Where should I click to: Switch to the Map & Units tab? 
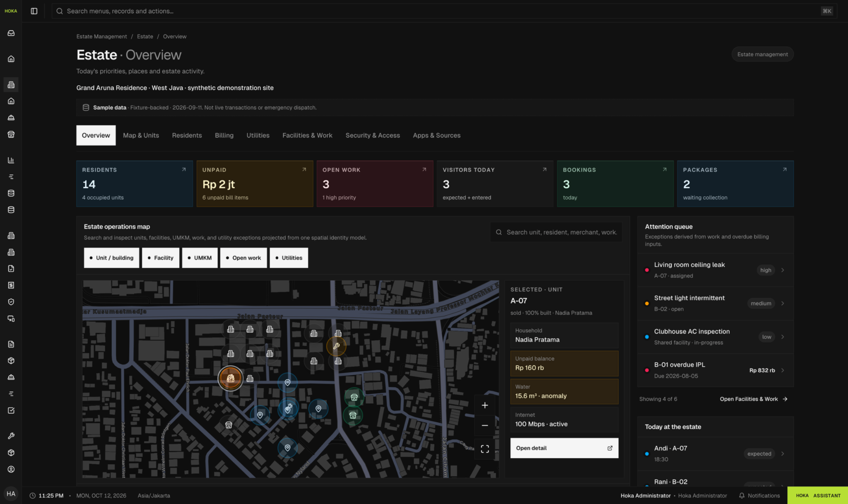[141, 135]
